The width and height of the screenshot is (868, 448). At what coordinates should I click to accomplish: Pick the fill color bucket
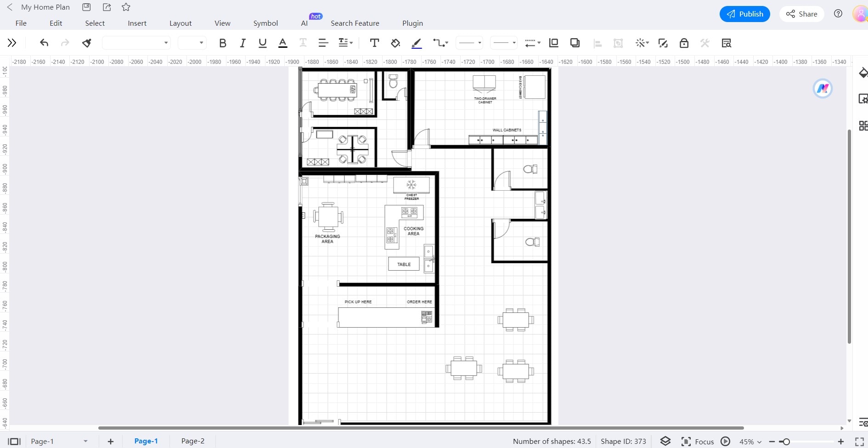[395, 43]
